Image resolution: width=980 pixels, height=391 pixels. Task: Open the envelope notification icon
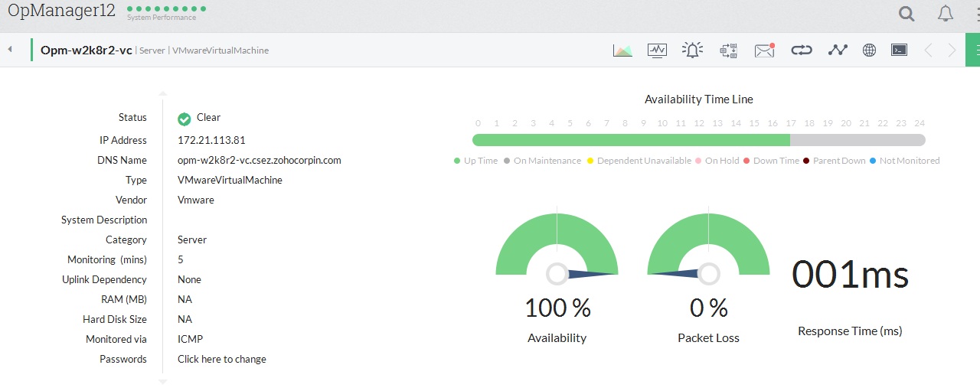tap(764, 51)
